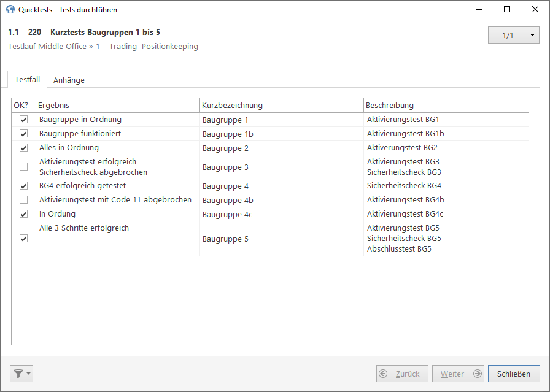Uncheck OK for Baugruppe 4c row
Screen dimensions: 550x392
[23, 214]
